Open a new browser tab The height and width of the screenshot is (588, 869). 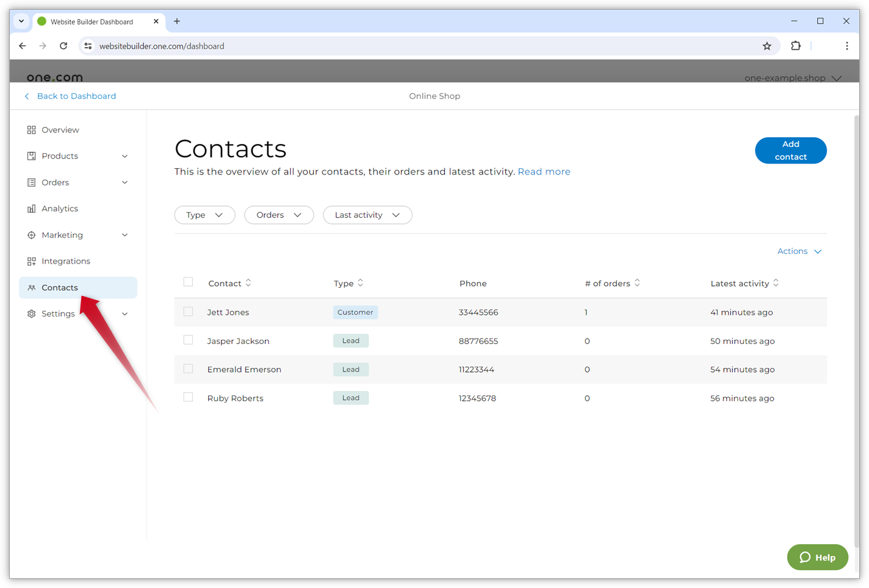pos(177,21)
